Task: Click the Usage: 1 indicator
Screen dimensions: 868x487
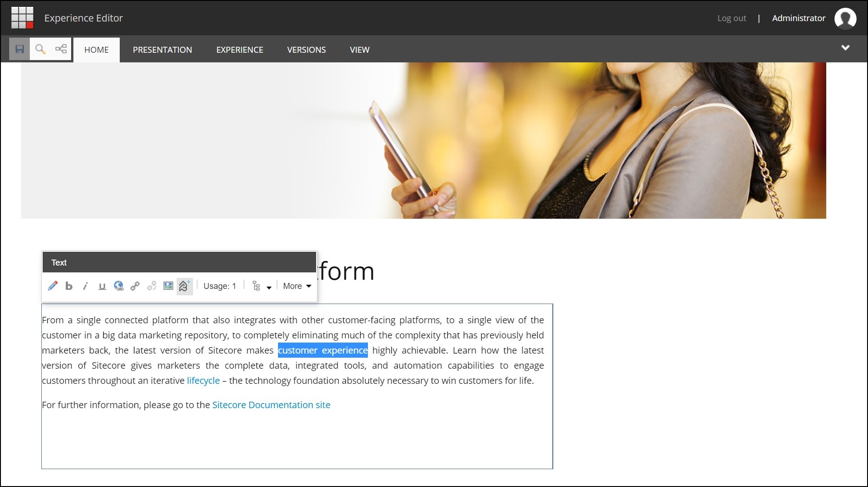Action: [x=220, y=286]
